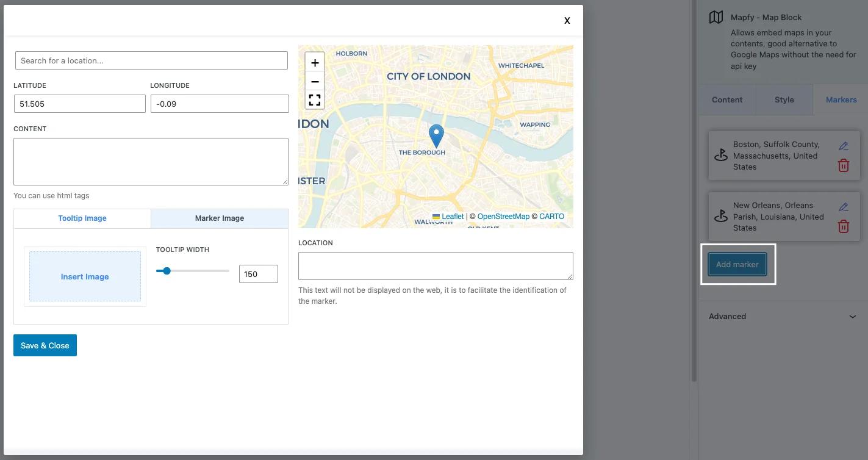The height and width of the screenshot is (460, 868).
Task: Zoom out on the map
Action: tap(314, 81)
